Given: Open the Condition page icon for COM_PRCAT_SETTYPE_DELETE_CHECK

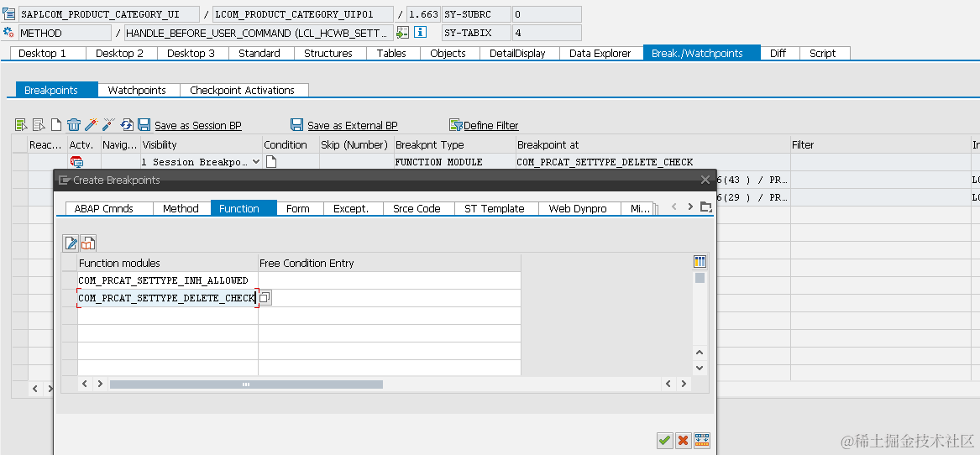Looking at the screenshot, I should tap(271, 162).
